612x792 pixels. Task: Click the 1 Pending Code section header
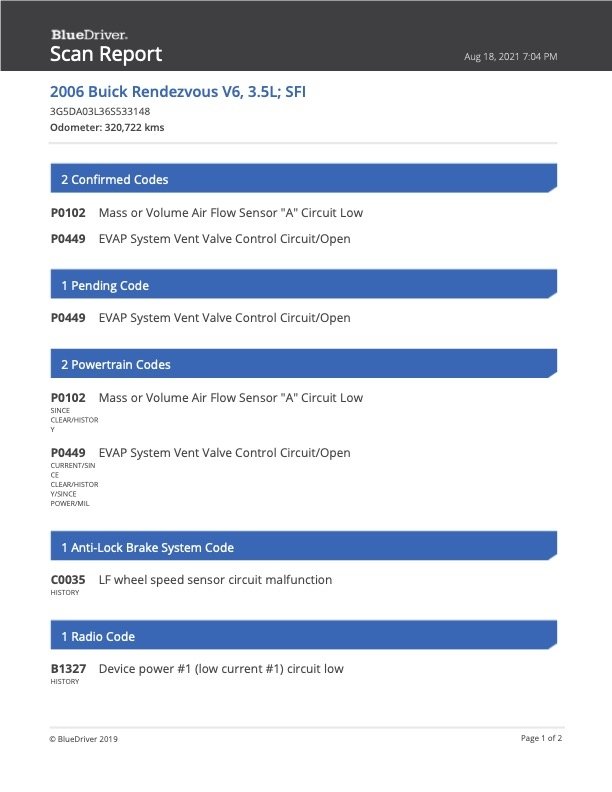[x=104, y=286]
